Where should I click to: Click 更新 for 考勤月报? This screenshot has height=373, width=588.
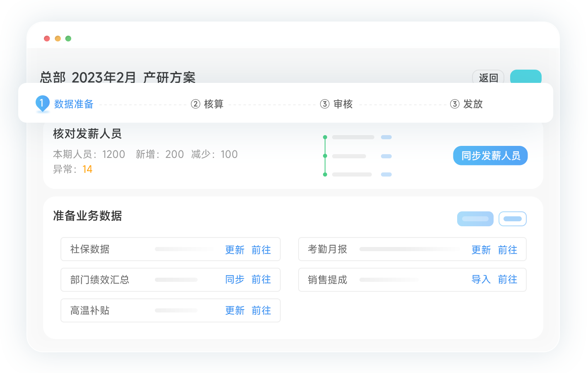click(481, 250)
